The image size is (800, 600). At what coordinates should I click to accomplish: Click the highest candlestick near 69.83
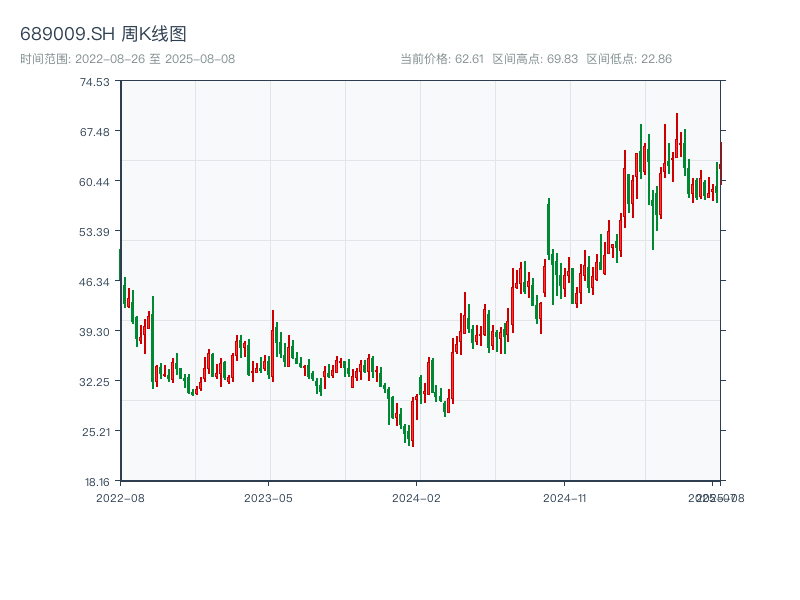(677, 134)
